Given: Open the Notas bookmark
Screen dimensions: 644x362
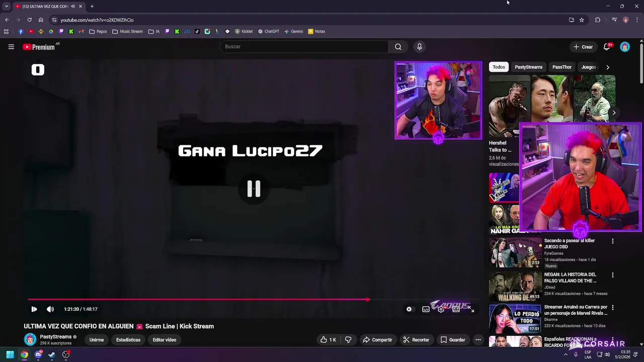Looking at the screenshot, I should click(x=316, y=31).
